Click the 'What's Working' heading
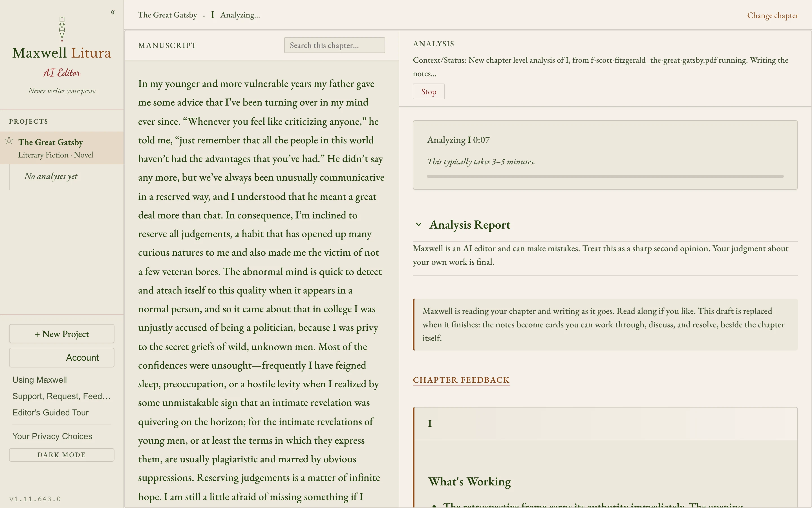Viewport: 812px width, 508px height. coord(469,481)
